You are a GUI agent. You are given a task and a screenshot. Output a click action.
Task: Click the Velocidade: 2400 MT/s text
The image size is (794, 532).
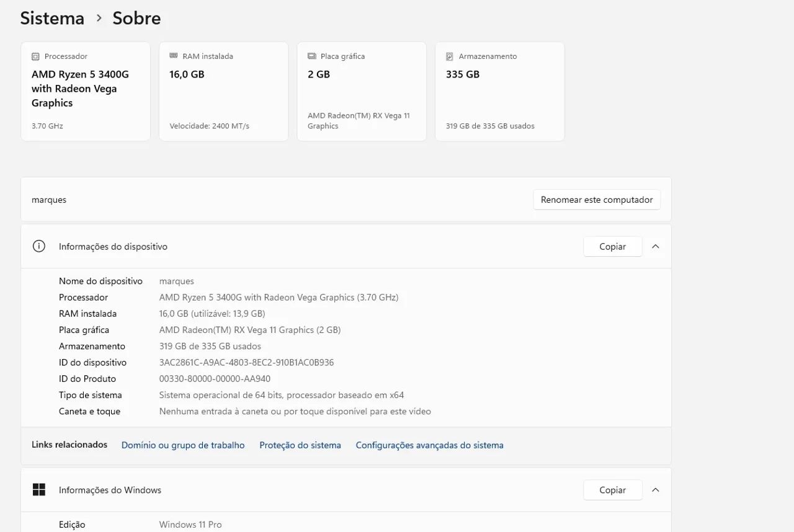click(210, 126)
